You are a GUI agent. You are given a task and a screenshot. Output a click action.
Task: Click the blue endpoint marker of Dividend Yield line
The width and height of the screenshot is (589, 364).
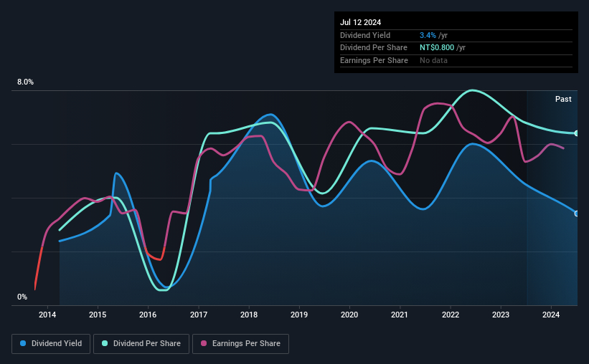tap(577, 214)
